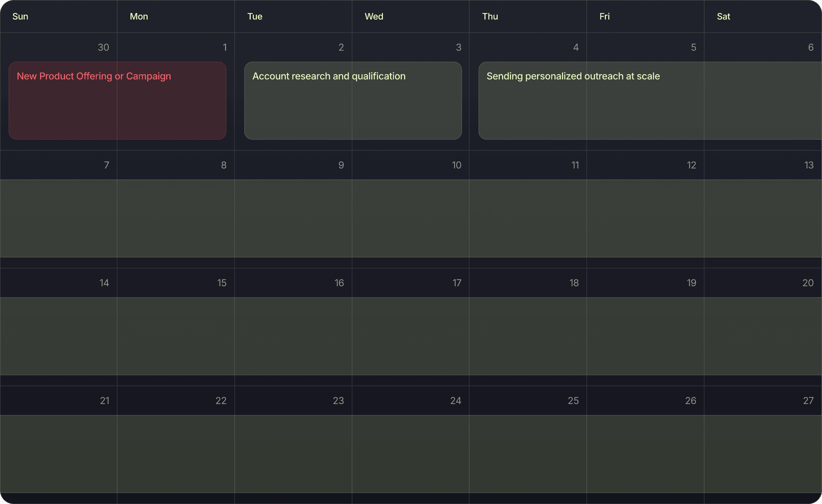This screenshot has height=504, width=822.
Task: Select date 15 on Monday
Action: 222,283
